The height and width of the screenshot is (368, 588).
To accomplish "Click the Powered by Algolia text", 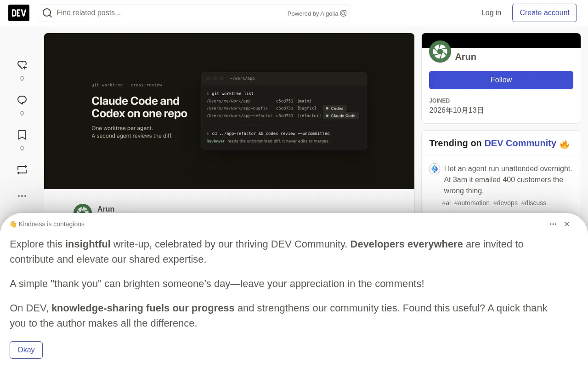I will [313, 14].
